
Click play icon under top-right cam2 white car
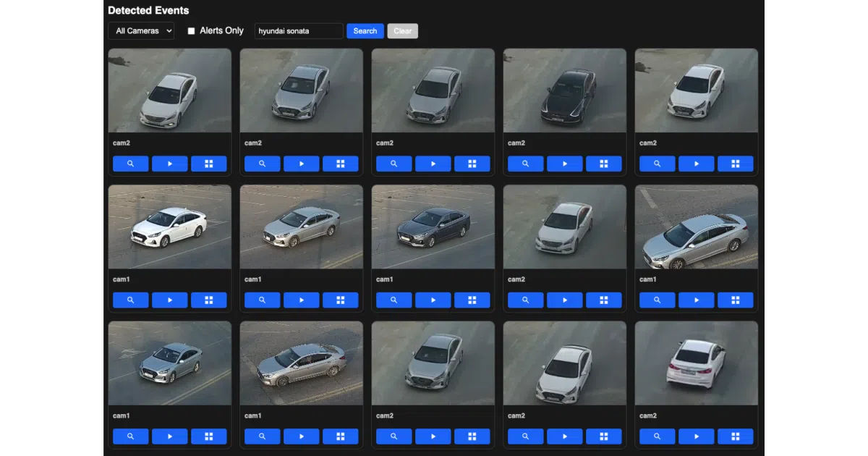[x=697, y=164]
